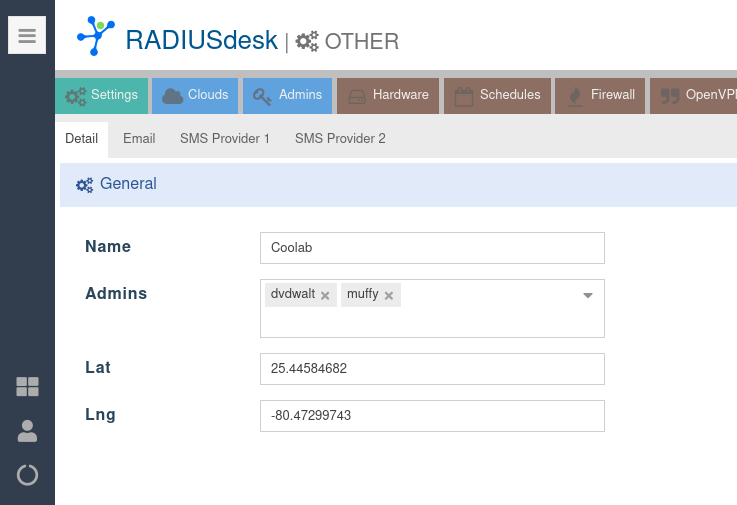
Task: Click the RADIUSdesk logo icon
Action: pyautogui.click(x=96, y=36)
